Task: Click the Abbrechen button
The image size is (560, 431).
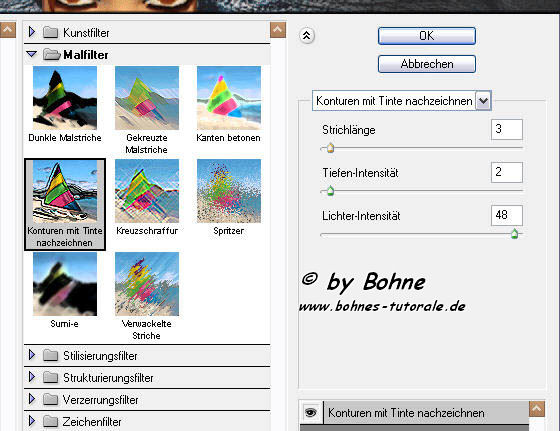Action: [x=427, y=64]
